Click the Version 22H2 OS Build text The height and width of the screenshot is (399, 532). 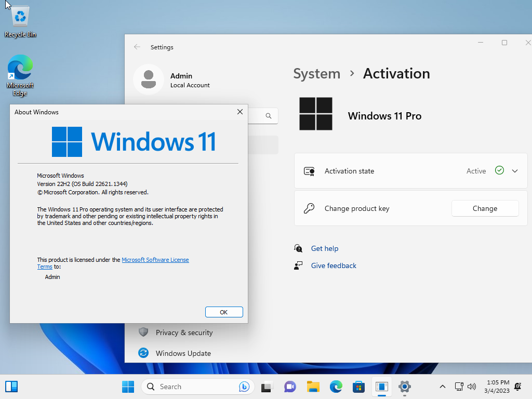(82, 184)
